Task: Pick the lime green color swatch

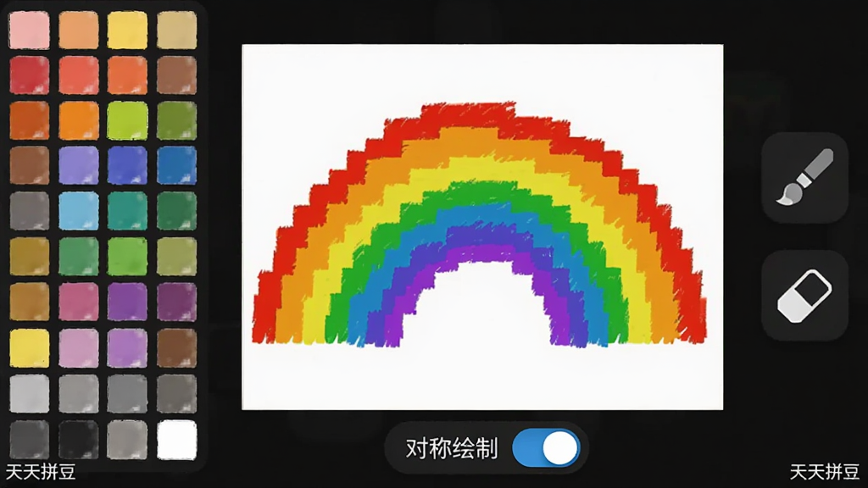Action: [x=127, y=120]
